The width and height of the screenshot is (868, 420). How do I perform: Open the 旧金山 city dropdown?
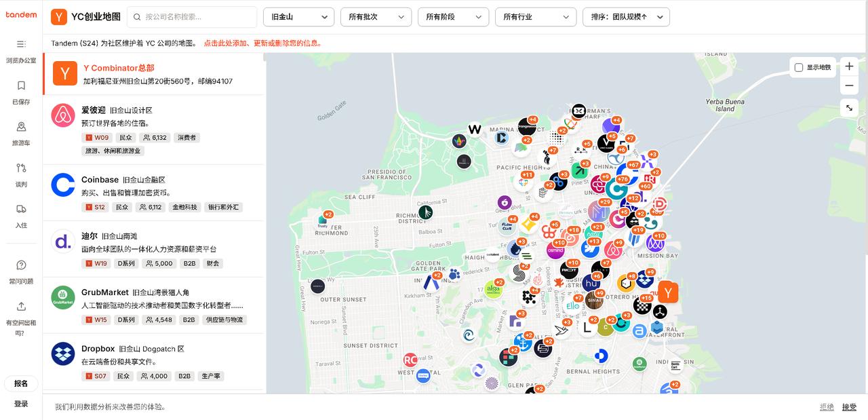298,17
